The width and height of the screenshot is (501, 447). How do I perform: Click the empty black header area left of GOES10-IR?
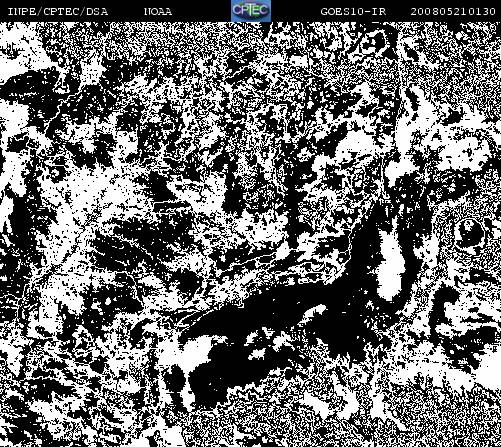(x=293, y=12)
